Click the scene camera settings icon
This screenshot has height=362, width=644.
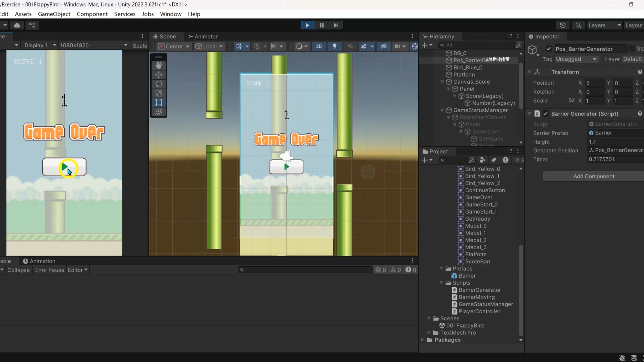[x=398, y=46]
